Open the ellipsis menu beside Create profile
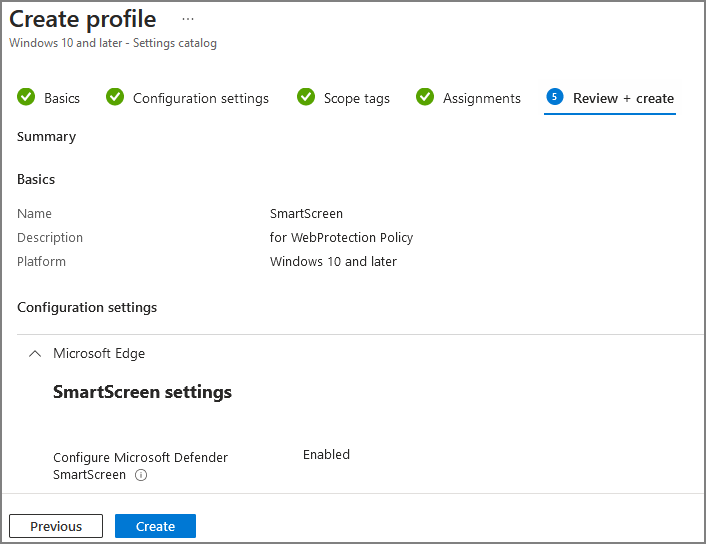This screenshot has width=706, height=544. 188,19
